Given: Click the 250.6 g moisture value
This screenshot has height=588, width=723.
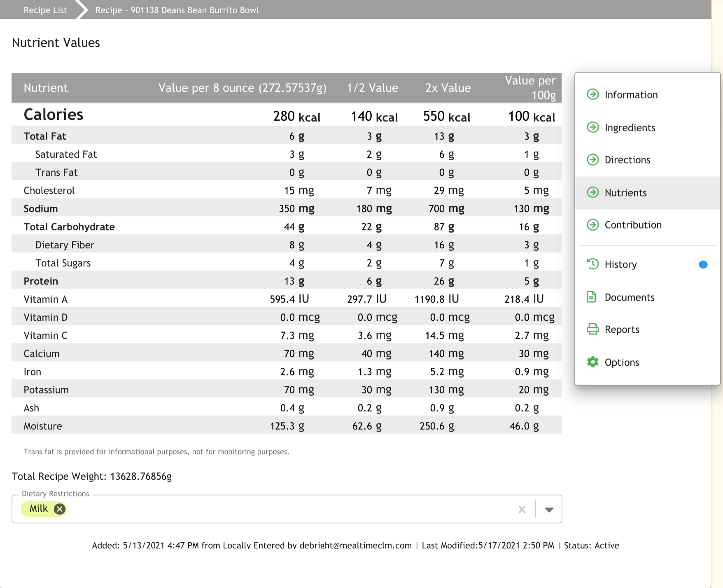Looking at the screenshot, I should 437,426.
